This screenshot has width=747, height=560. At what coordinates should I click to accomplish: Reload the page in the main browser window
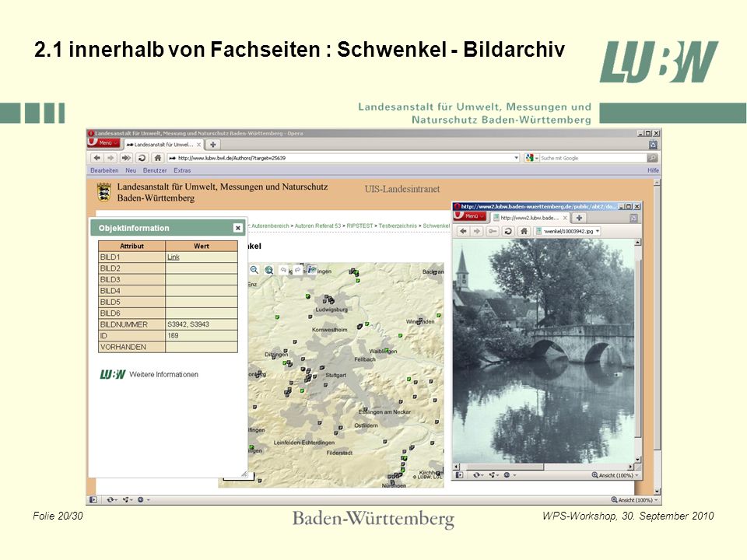tap(142, 158)
